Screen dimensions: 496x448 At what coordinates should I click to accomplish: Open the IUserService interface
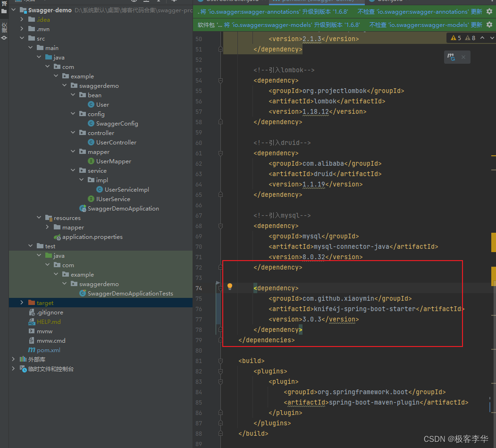113,199
